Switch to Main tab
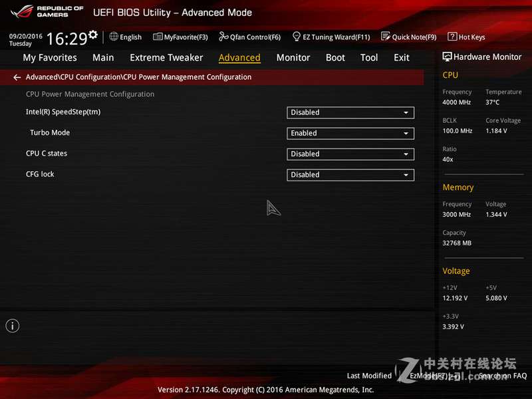Viewport: 532px width, 399px height. 103,58
